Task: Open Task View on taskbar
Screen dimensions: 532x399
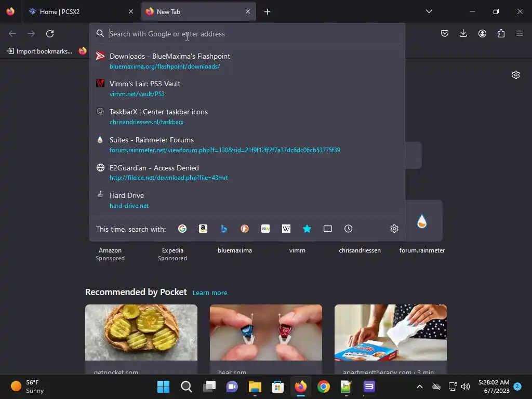Action: point(209,387)
